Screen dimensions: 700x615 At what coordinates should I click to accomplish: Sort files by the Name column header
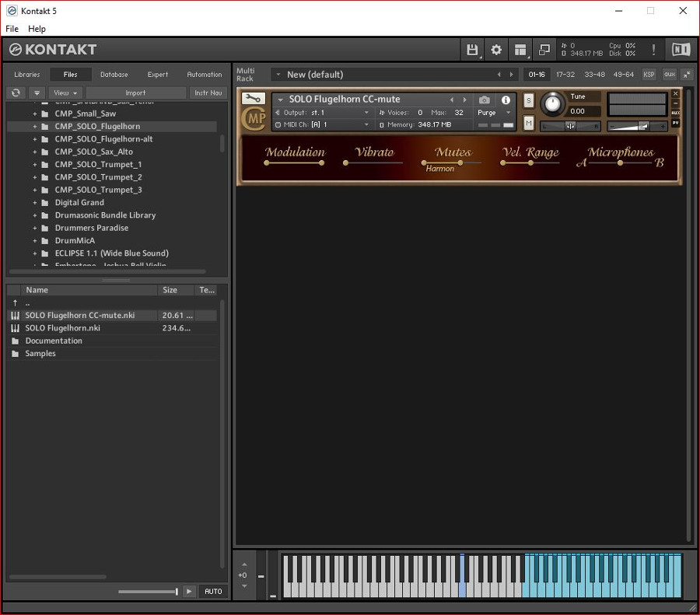(89, 290)
